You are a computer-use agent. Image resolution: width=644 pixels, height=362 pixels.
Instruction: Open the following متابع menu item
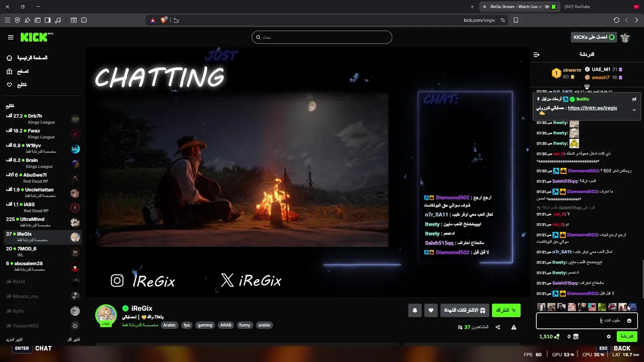(x=17, y=85)
